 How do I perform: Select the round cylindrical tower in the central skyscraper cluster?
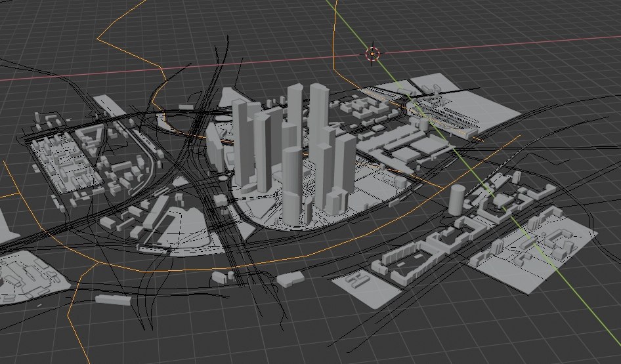[x=292, y=186]
